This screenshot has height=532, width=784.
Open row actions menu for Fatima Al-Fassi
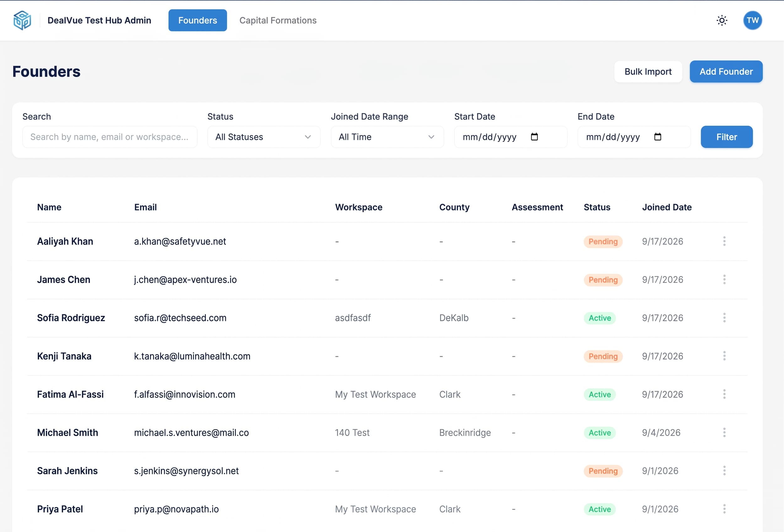pos(724,394)
